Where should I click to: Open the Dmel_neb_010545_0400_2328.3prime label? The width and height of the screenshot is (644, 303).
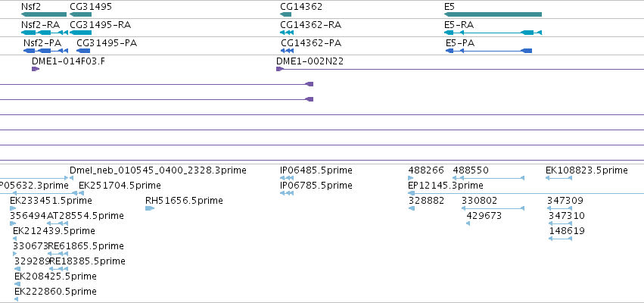coord(158,170)
